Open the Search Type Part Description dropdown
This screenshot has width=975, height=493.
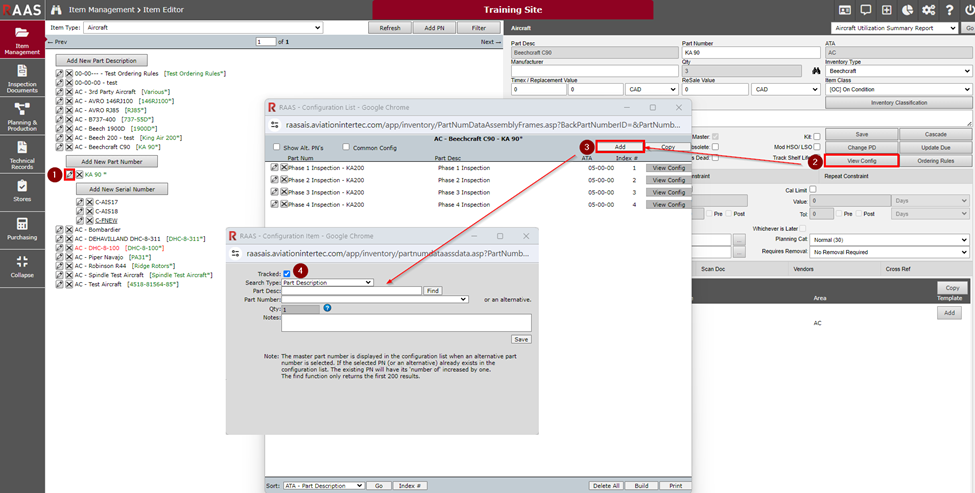327,282
